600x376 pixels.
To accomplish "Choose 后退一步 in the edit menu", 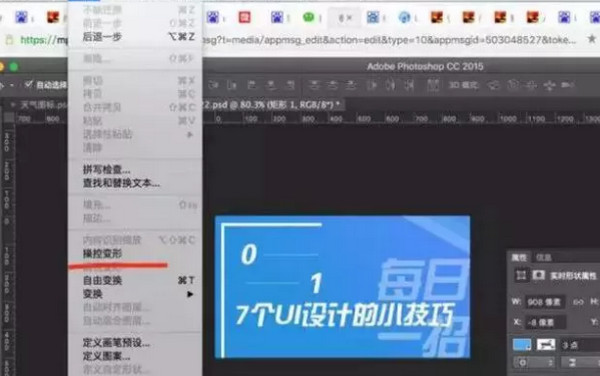I will point(135,37).
